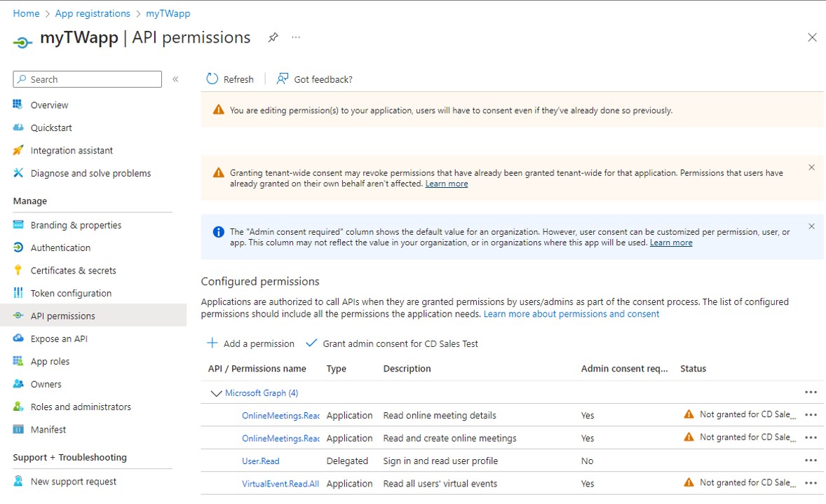The height and width of the screenshot is (504, 826).
Task: Click the Manifest icon
Action: pyautogui.click(x=18, y=429)
